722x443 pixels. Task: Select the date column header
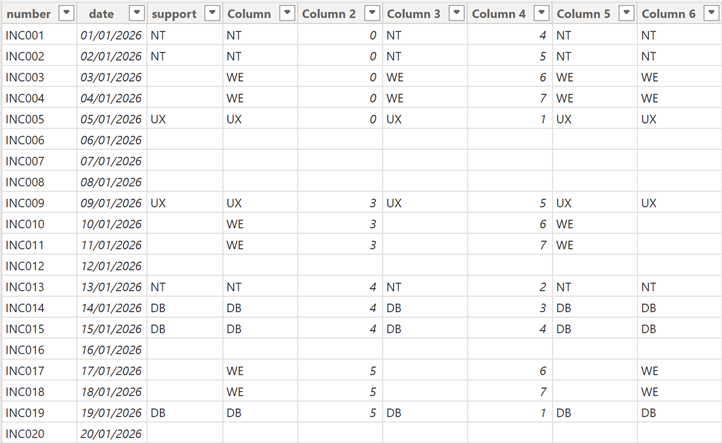pyautogui.click(x=101, y=13)
